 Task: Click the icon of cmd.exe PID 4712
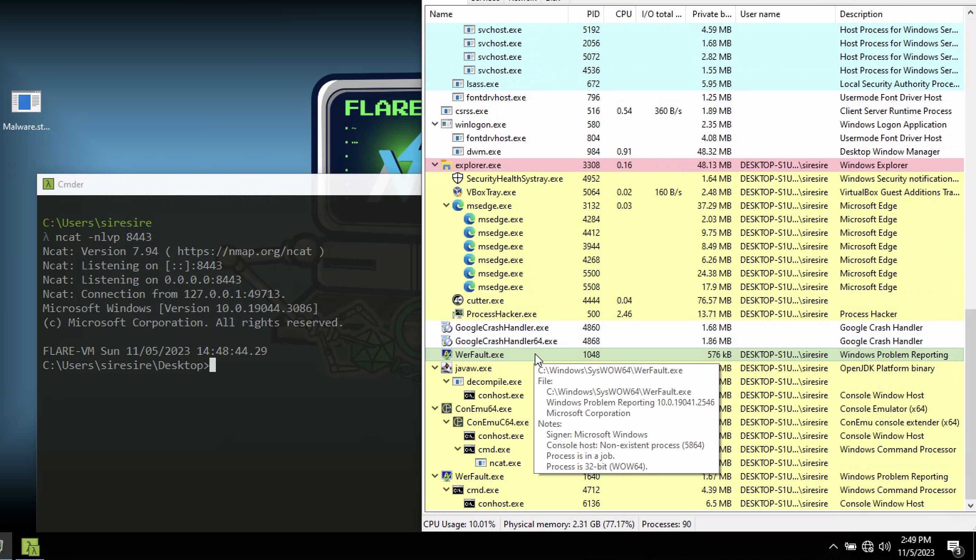(458, 490)
